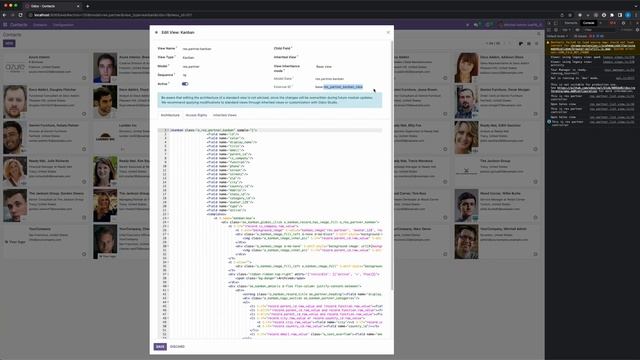Viewport: 640px width, 360px height.
Task: Click the Model Data value res.partner.kanban
Action: click(x=329, y=79)
